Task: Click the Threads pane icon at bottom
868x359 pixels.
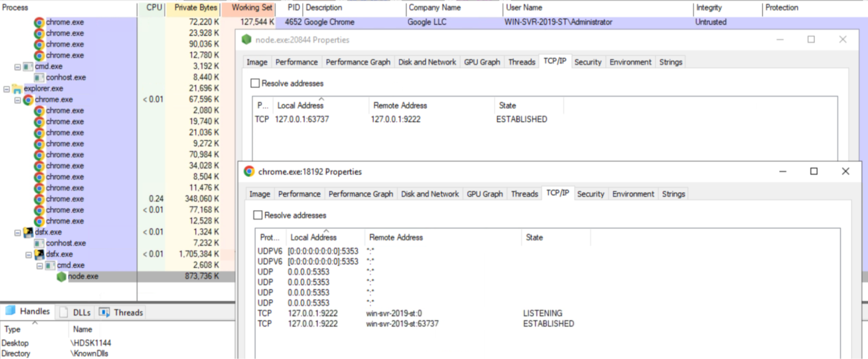Action: 104,312
